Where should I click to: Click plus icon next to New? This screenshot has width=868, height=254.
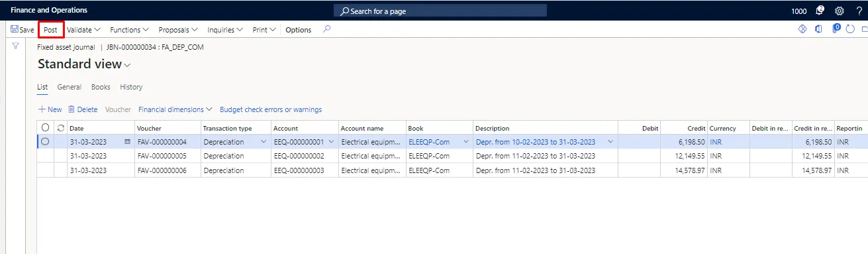pyautogui.click(x=42, y=109)
